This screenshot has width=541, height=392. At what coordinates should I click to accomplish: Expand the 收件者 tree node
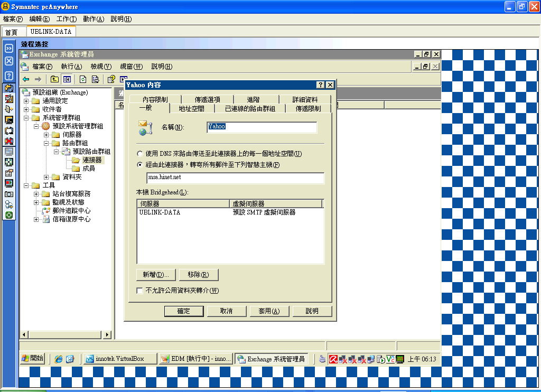26,109
